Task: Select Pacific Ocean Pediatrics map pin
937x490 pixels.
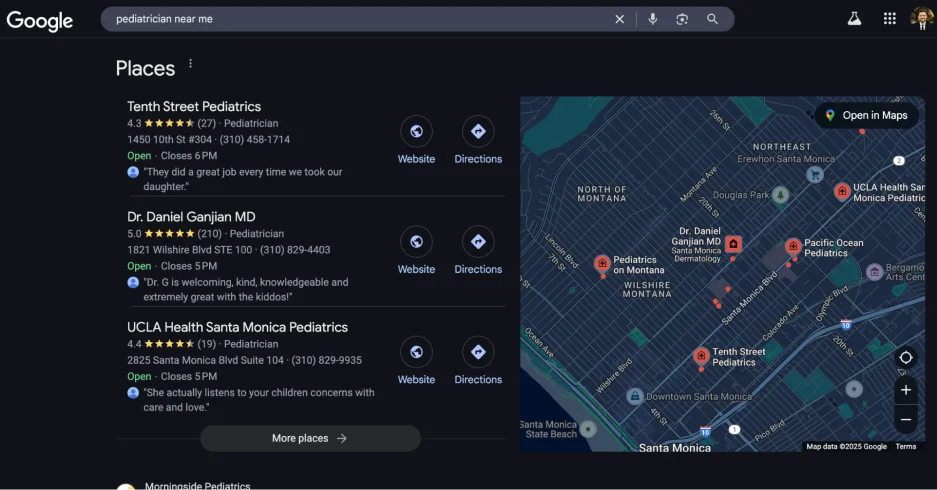Action: 793,246
